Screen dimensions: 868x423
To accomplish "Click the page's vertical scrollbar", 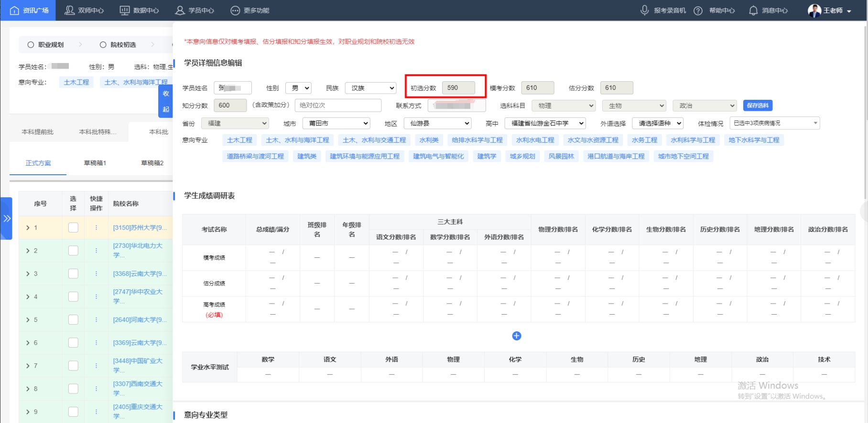I will coord(865,112).
